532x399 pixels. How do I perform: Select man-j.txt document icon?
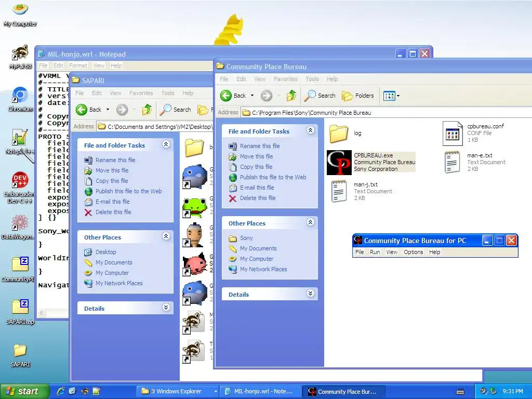[339, 191]
